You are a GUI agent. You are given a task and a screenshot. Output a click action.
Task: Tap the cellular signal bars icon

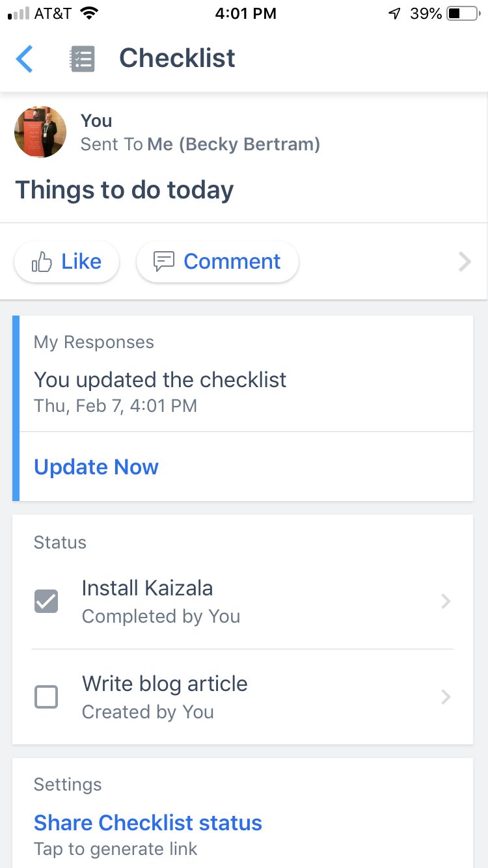18,14
